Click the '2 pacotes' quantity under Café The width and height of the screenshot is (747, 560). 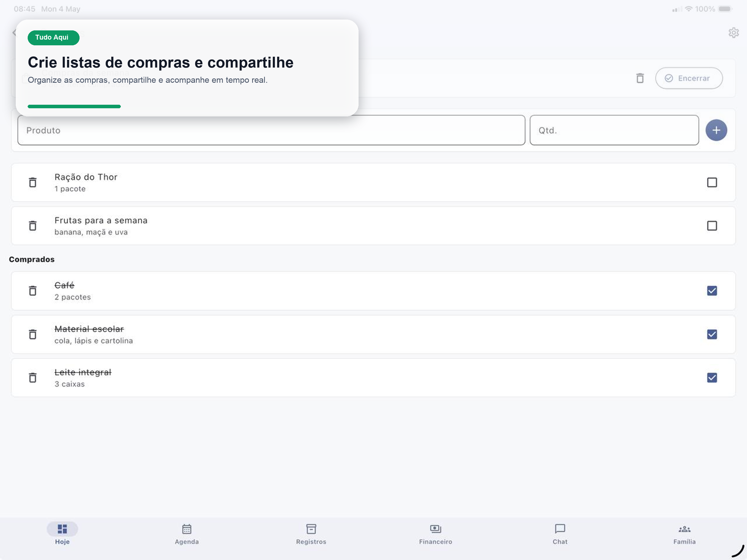[x=72, y=297]
